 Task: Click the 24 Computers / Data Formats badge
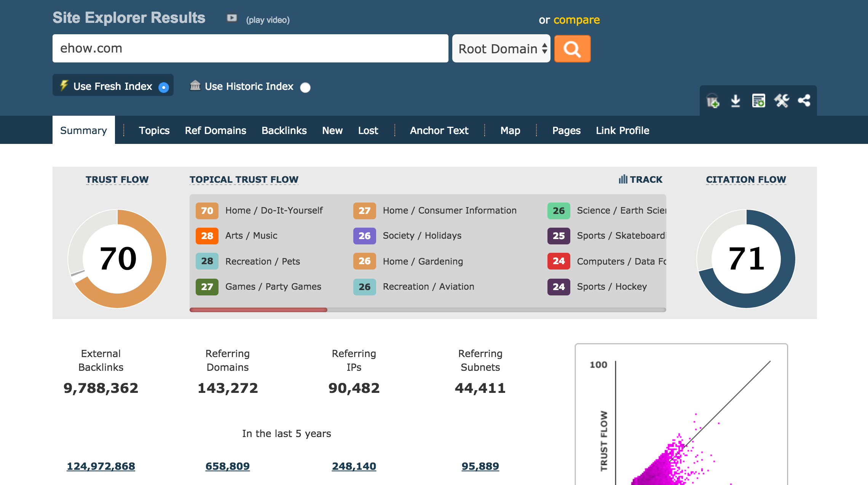click(558, 261)
